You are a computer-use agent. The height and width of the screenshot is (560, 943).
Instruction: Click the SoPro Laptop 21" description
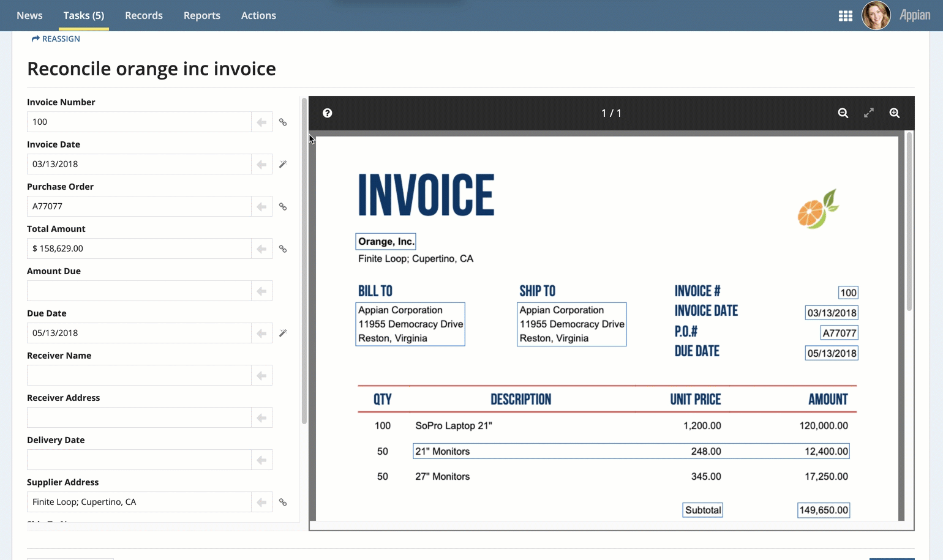[x=454, y=425]
